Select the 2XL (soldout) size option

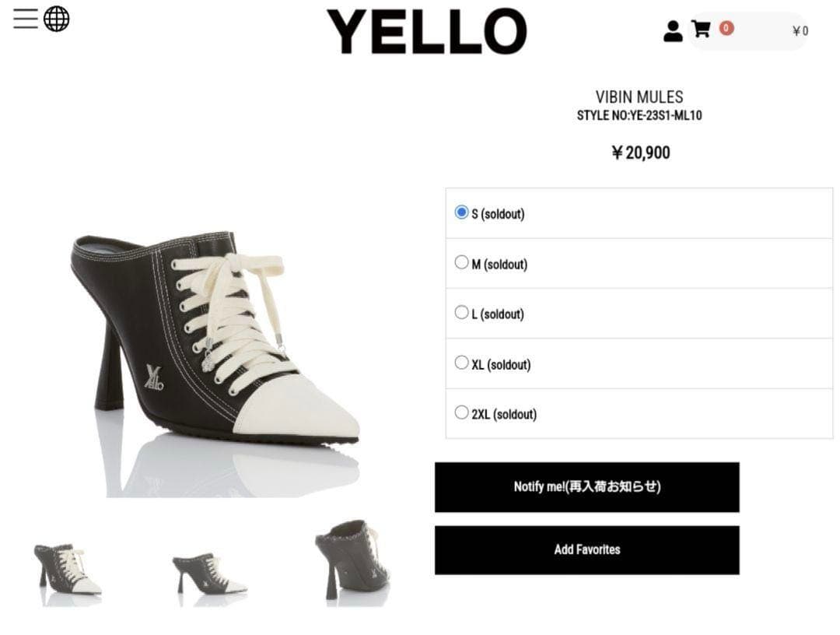coord(461,412)
